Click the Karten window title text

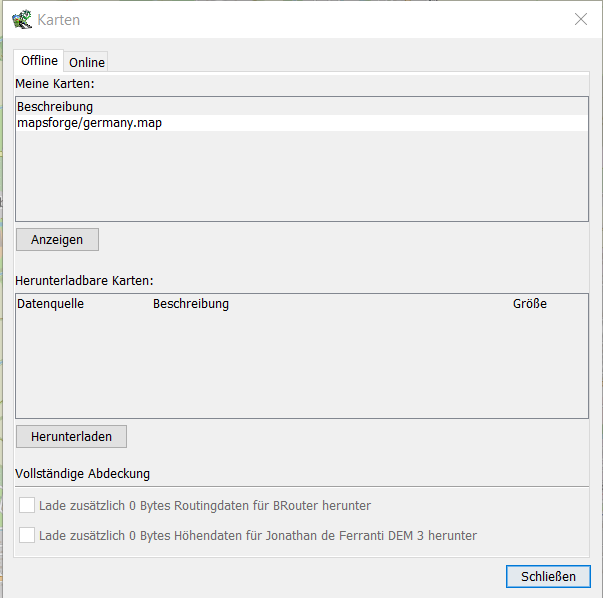pos(59,20)
